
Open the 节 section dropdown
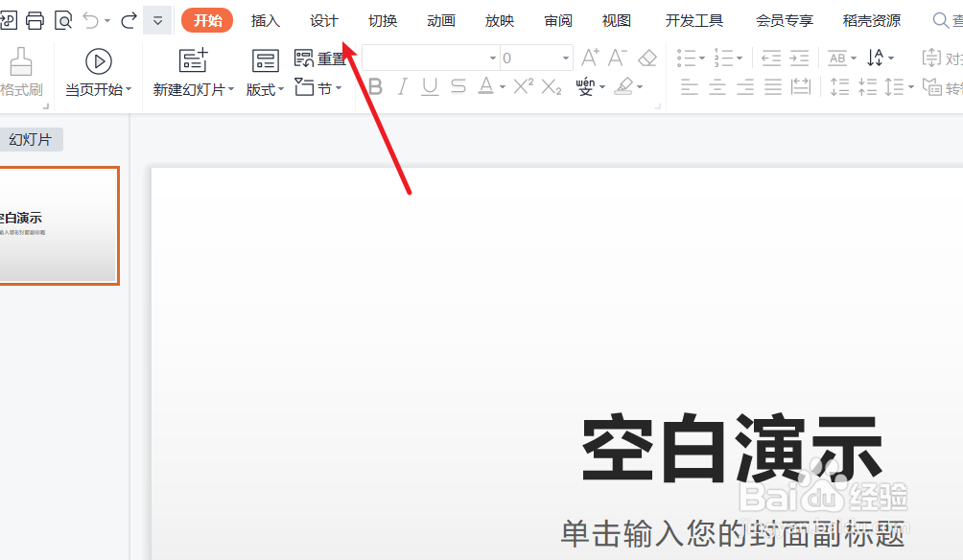[317, 88]
